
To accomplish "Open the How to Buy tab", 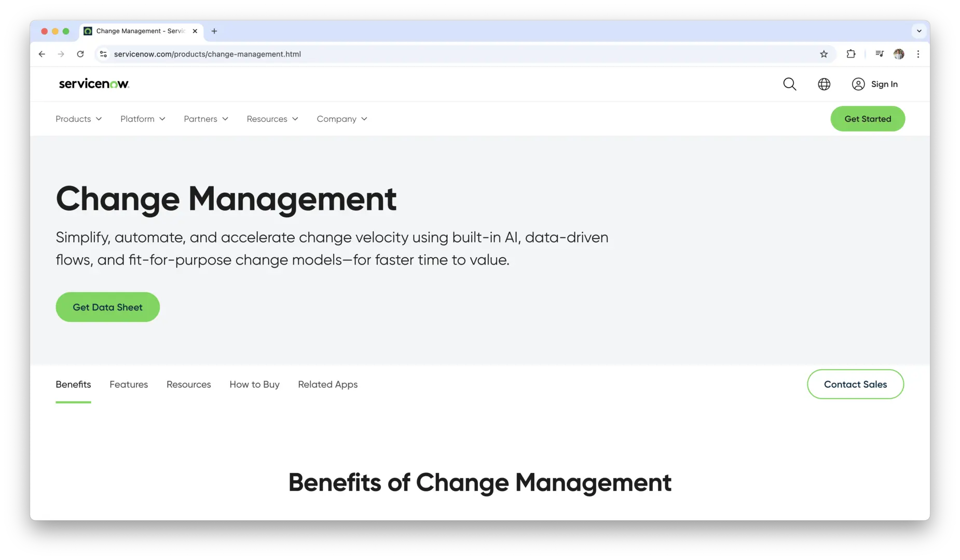I will point(254,384).
